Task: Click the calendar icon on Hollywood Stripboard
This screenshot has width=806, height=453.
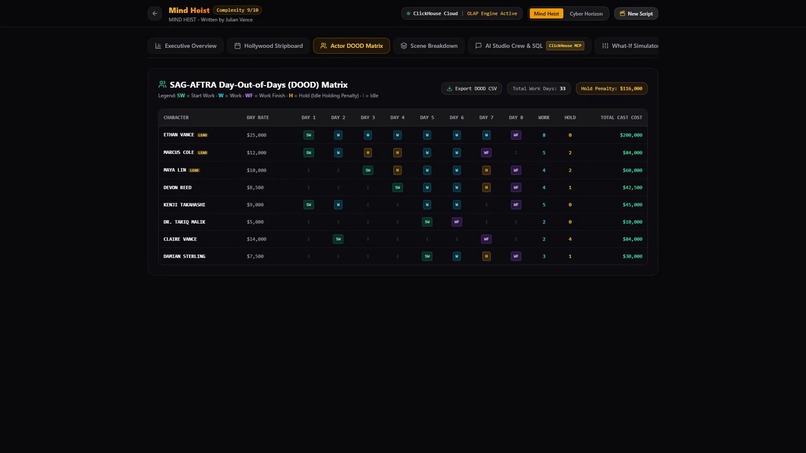Action: coord(237,46)
